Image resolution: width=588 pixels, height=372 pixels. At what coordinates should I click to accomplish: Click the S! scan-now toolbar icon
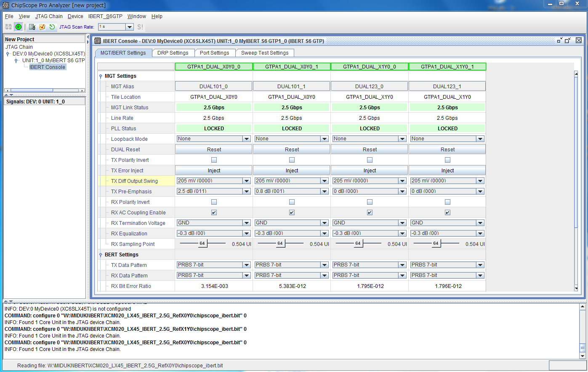(x=140, y=27)
